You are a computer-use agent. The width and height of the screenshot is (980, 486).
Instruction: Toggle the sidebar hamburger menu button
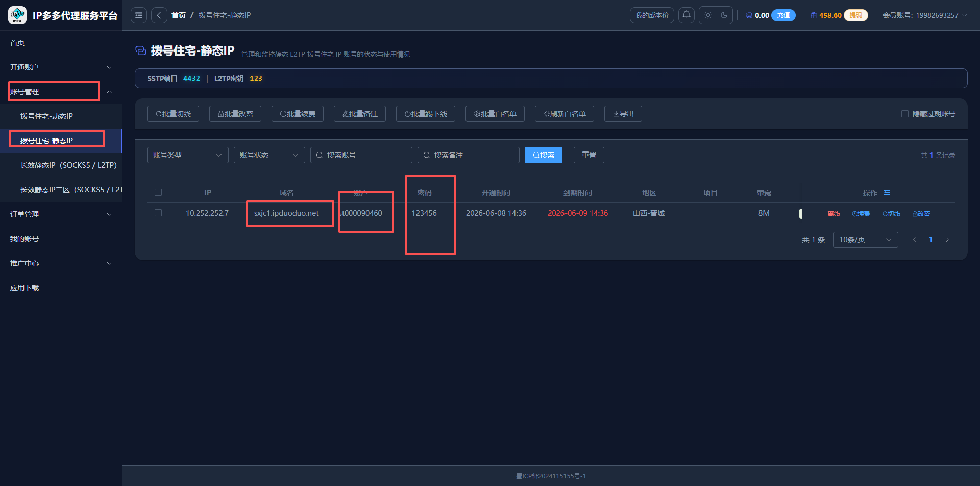click(139, 15)
